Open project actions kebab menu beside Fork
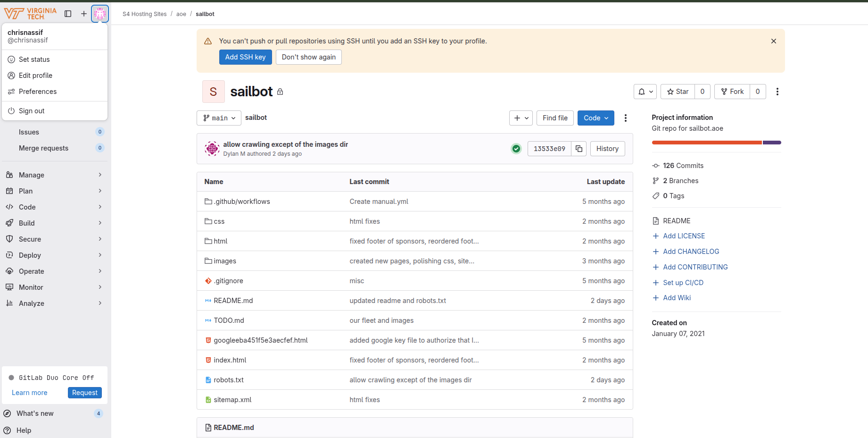The image size is (868, 438). [777, 92]
